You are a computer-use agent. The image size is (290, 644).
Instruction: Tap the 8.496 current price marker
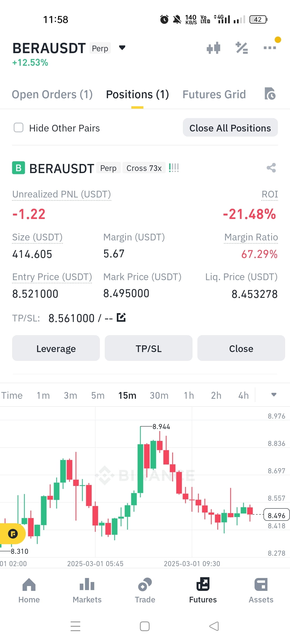277,515
